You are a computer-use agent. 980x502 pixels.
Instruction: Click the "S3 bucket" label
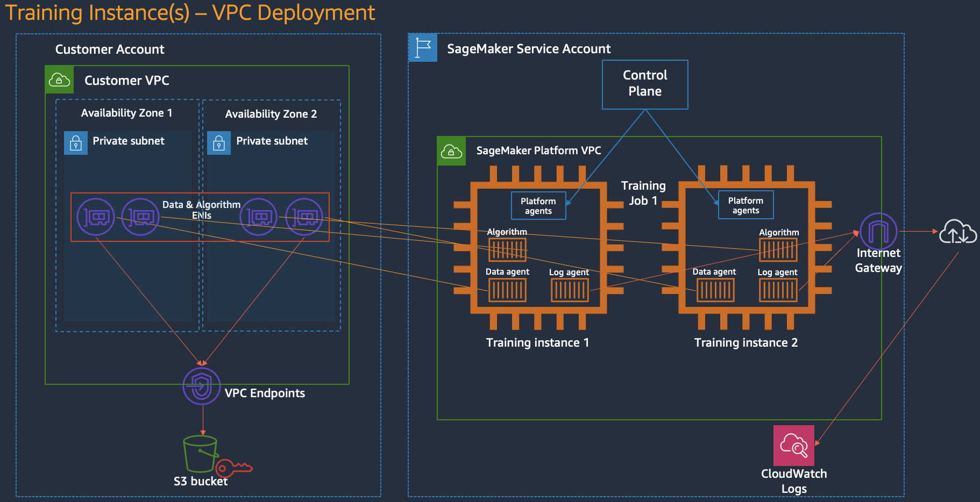click(201, 481)
